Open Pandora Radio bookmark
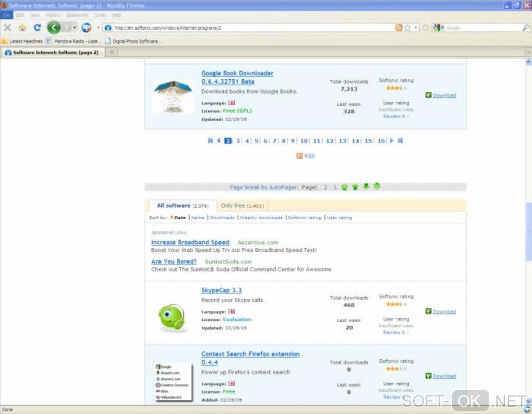The image size is (532, 414). pyautogui.click(x=72, y=41)
